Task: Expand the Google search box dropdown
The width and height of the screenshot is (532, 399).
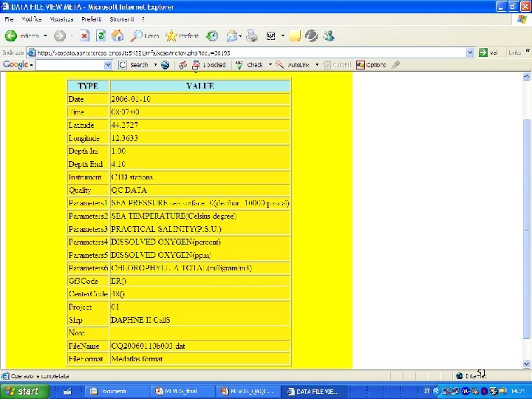Action: pos(108,65)
